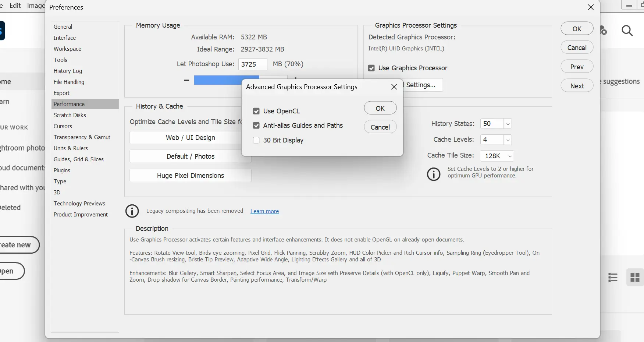The width and height of the screenshot is (644, 342).
Task: Click the Let Photoshop Use memory field
Action: 253,64
